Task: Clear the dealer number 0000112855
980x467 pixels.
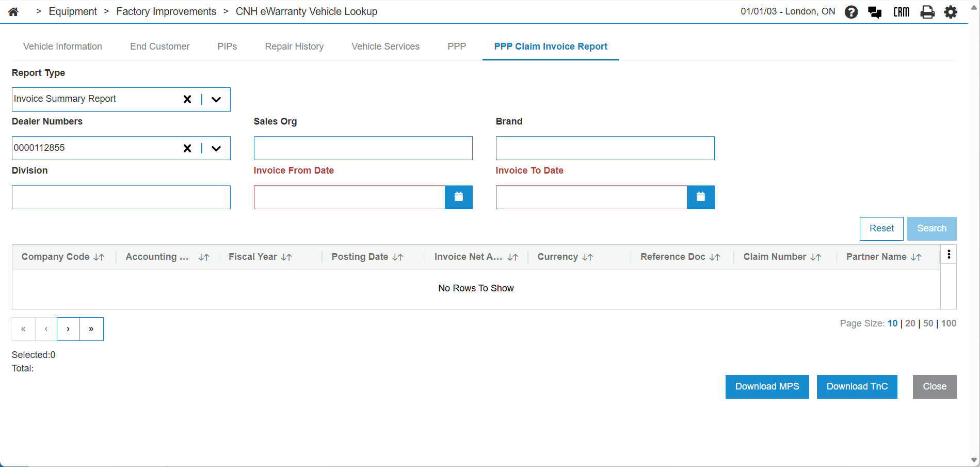Action: click(x=187, y=148)
